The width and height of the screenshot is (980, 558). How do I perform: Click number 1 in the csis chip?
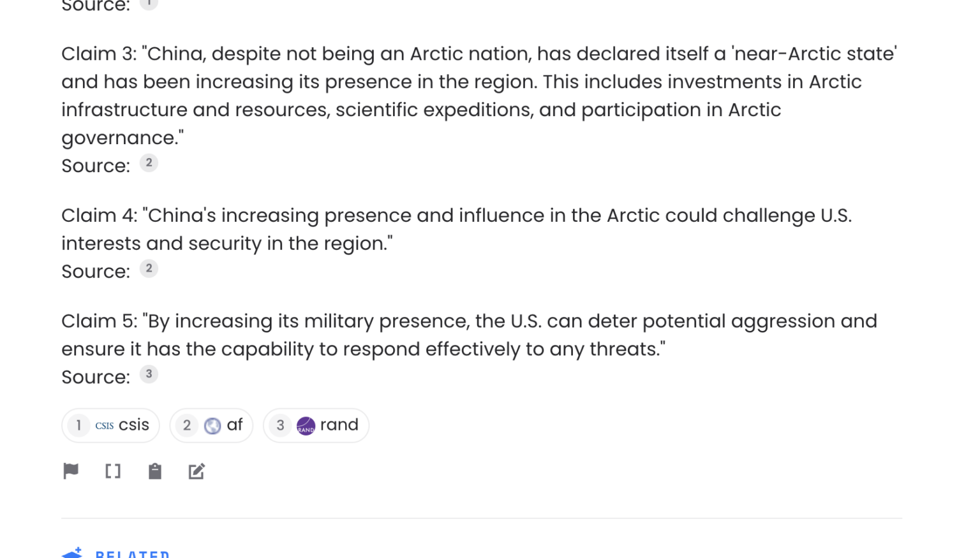(x=78, y=425)
